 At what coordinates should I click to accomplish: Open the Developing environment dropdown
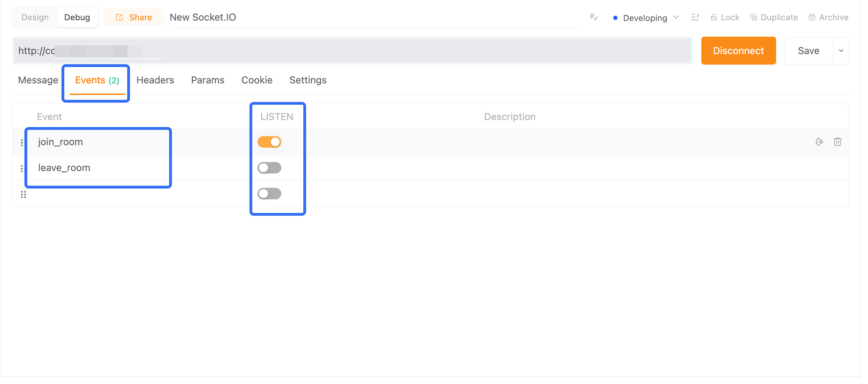[x=644, y=17]
